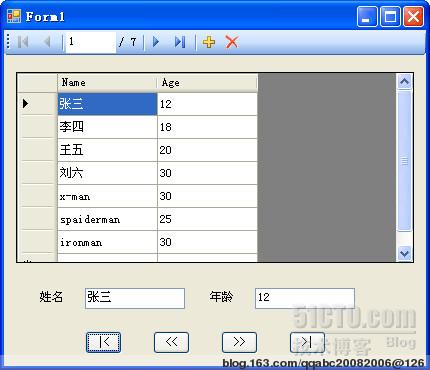Image resolution: width=430 pixels, height=370 pixels.
Task: Click the 姓名 text field
Action: pyautogui.click(x=135, y=298)
